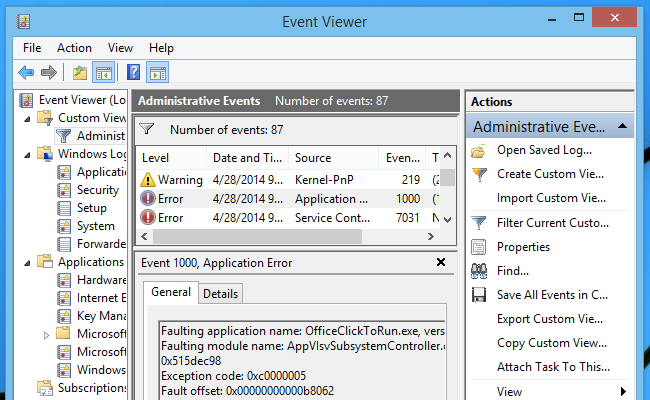Open the Help menu

tap(161, 48)
